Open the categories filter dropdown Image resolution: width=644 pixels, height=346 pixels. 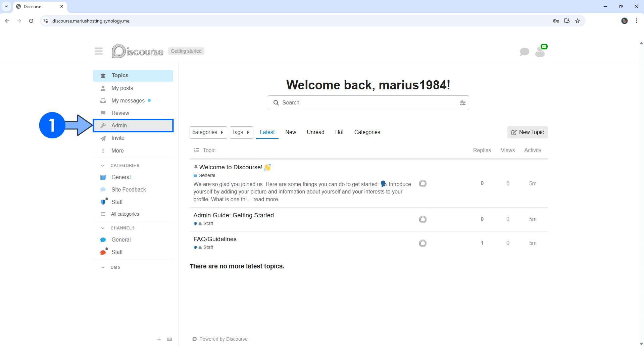(208, 132)
